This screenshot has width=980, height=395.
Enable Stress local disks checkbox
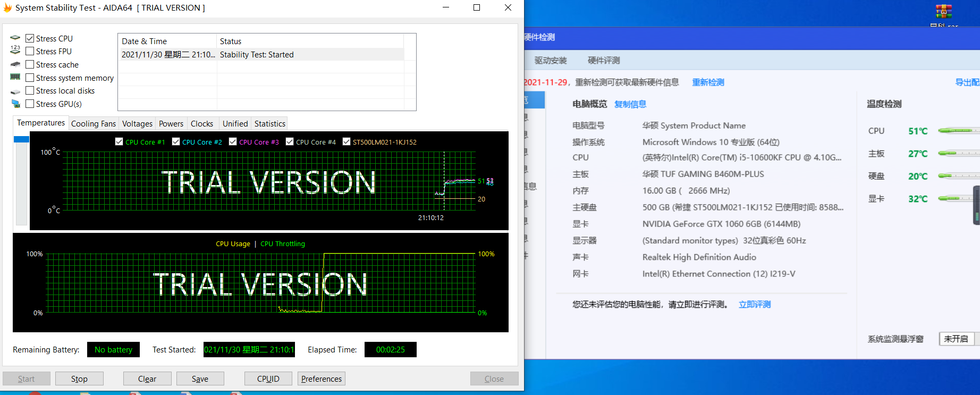(30, 90)
